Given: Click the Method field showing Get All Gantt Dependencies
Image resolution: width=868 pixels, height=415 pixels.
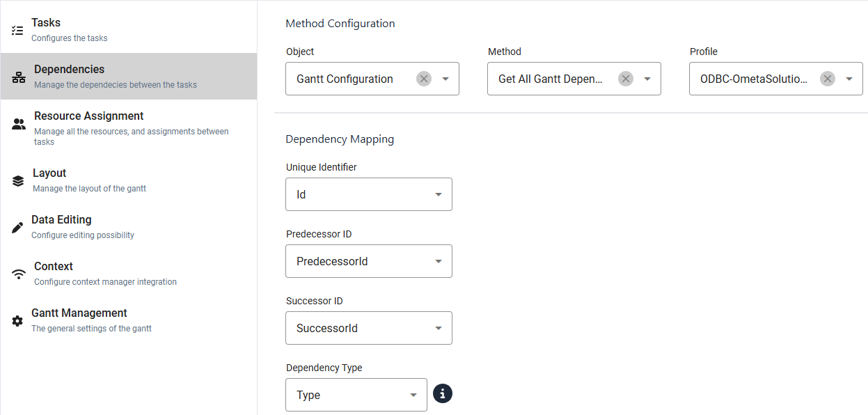Looking at the screenshot, I should (x=550, y=79).
